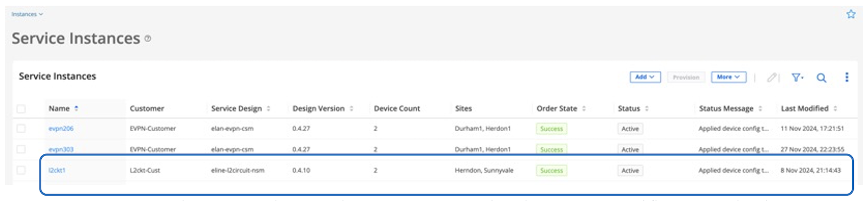Click Herndon, Sunnyvale sites cell

click(484, 170)
